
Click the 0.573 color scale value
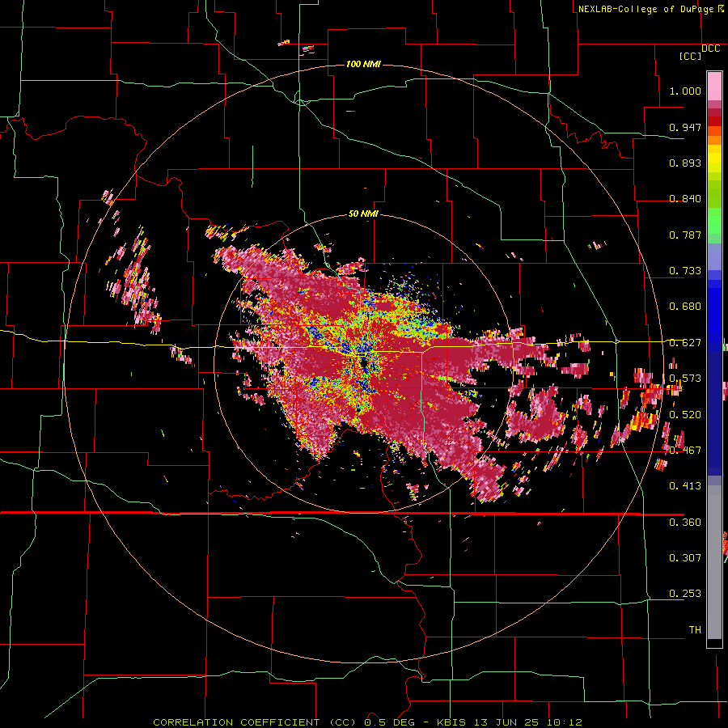pos(685,379)
